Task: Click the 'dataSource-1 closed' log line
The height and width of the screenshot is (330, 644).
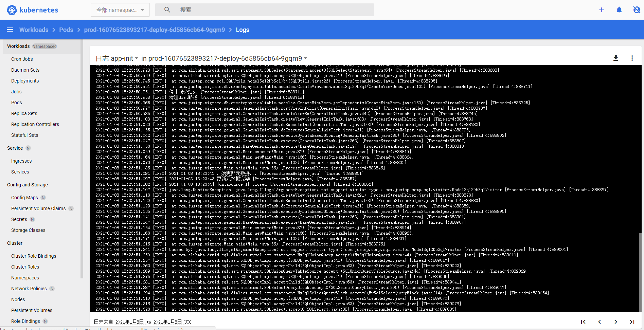Action: (234, 184)
